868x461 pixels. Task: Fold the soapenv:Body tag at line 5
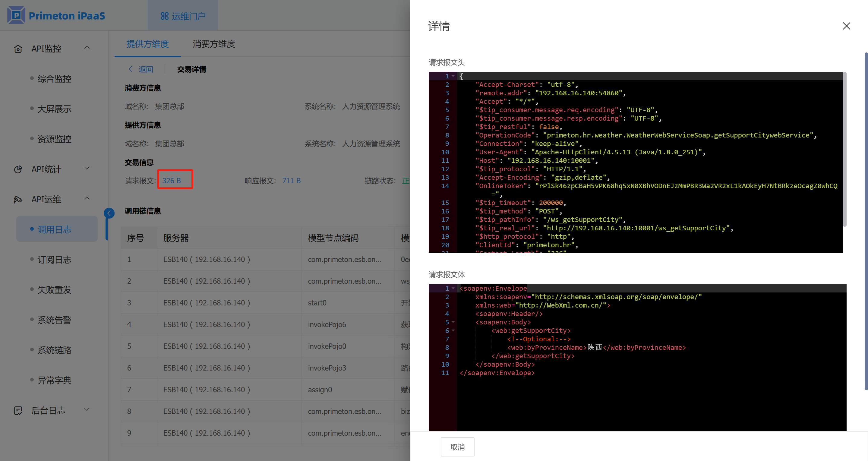[x=453, y=322]
